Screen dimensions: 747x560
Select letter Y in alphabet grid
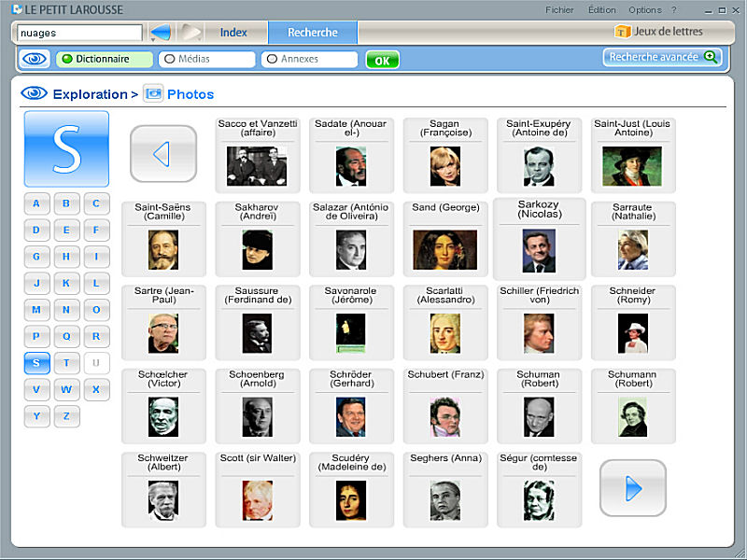tap(36, 416)
